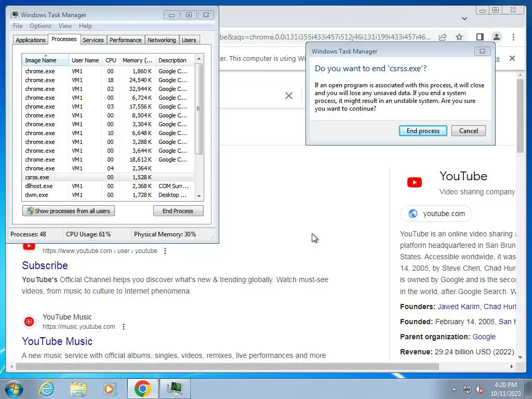The height and width of the screenshot is (399, 532).
Task: Open Google parent organization link
Action: [x=484, y=337]
